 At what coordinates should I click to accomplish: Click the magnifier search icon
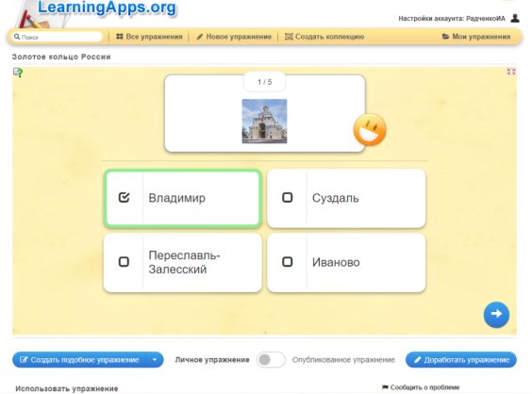[17, 37]
